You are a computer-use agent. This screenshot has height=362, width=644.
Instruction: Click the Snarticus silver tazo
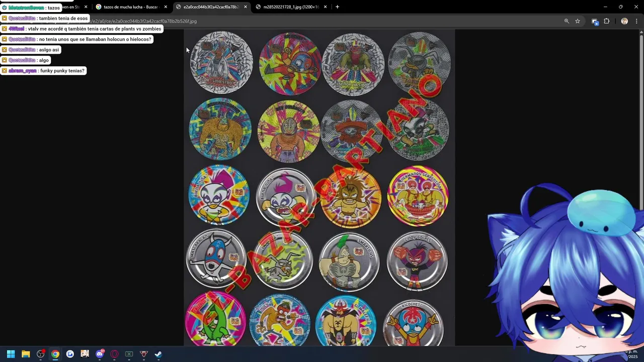pyautogui.click(x=349, y=262)
